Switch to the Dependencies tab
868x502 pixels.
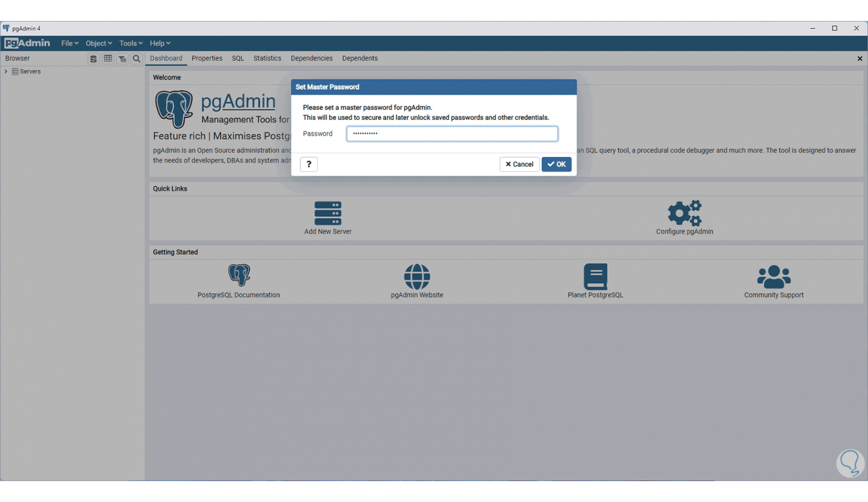(311, 58)
